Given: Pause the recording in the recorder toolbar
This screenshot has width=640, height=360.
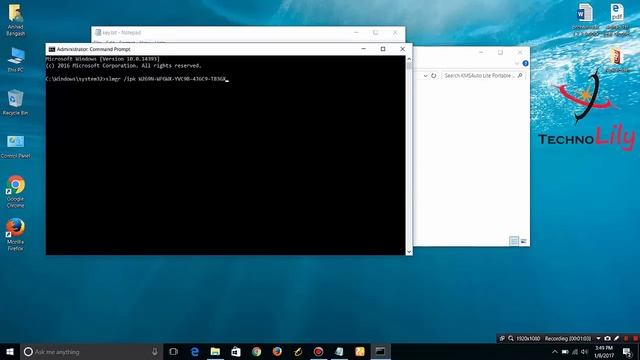Looking at the screenshot, I should coord(626,338).
